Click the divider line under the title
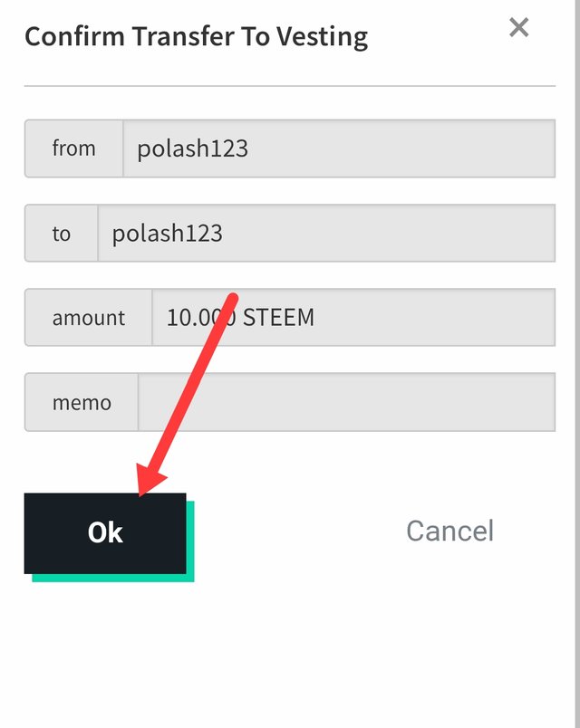Viewport: 580px width, 728px height. pos(290,86)
